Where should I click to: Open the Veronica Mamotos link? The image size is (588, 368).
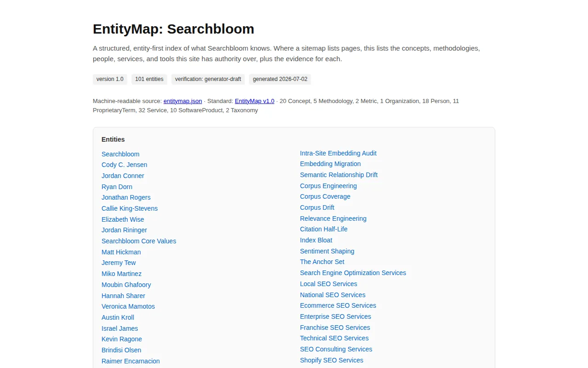(128, 306)
